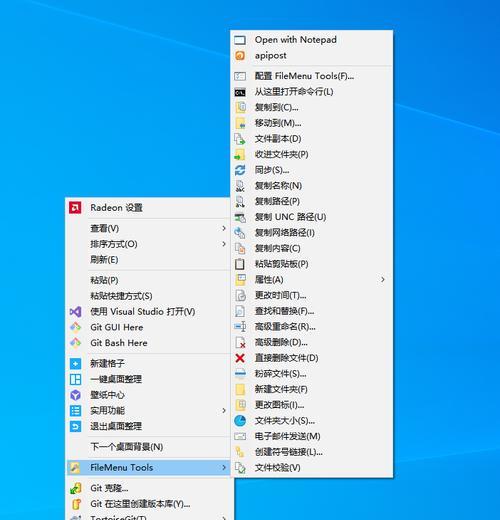
Task: Click the command prompt icon for 从这里打开命令行
Action: pyautogui.click(x=240, y=92)
